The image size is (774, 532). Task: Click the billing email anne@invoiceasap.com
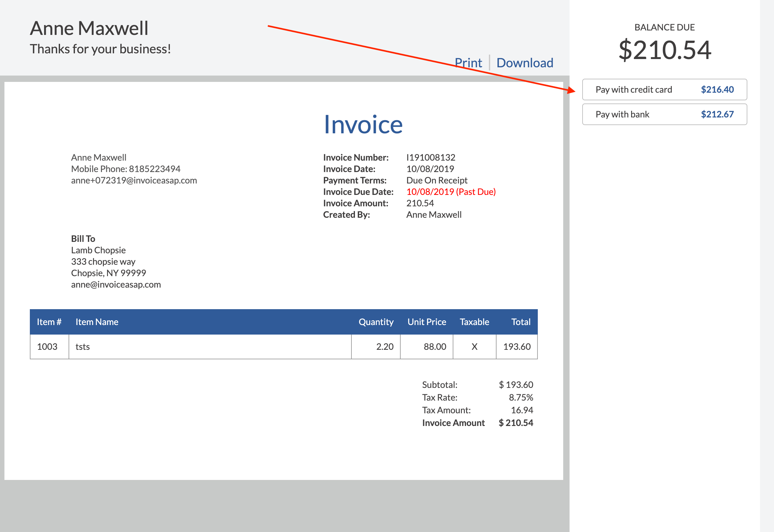pyautogui.click(x=116, y=284)
